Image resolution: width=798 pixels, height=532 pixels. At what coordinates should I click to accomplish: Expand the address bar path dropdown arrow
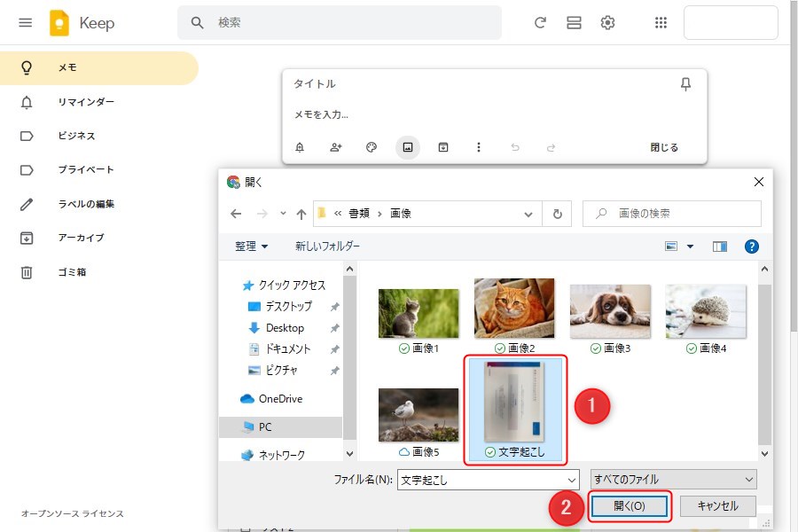click(528, 214)
